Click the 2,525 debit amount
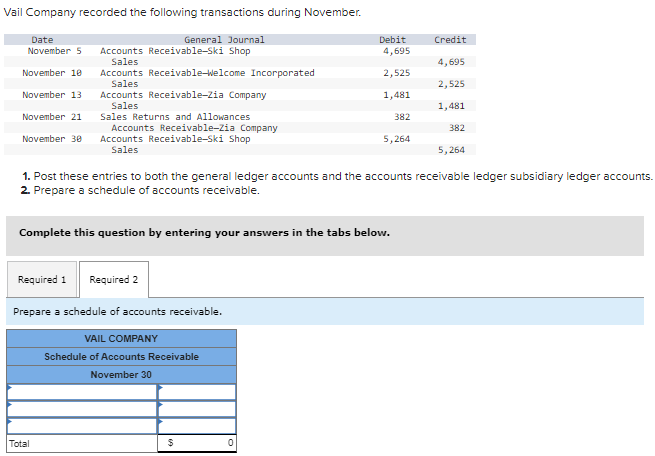The width and height of the screenshot is (655, 456). pos(397,73)
